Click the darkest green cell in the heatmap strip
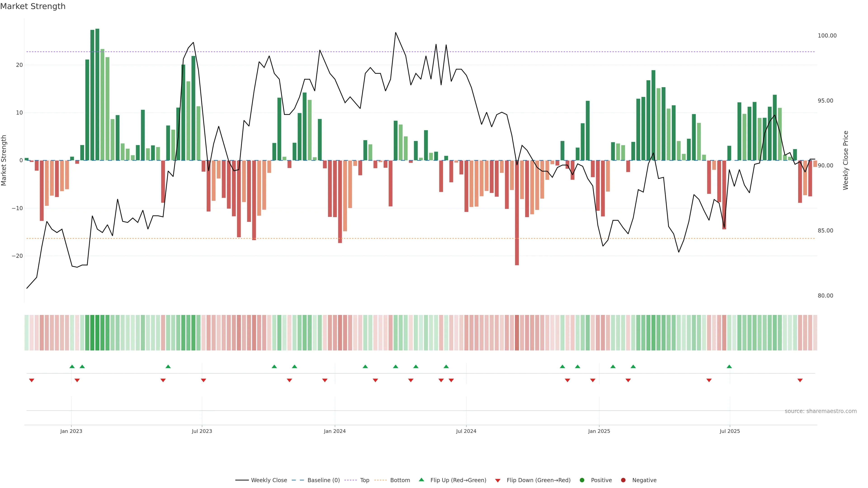The image size is (868, 488). point(97,333)
